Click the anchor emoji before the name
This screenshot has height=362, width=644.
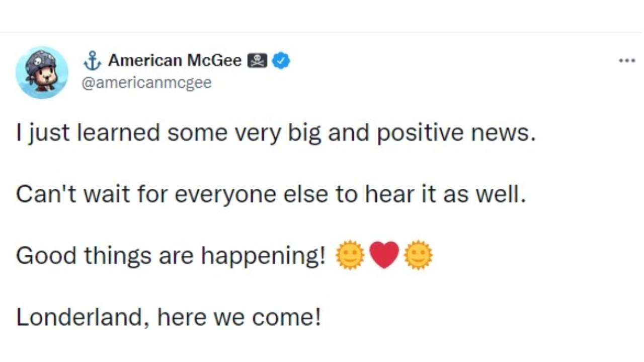coord(92,61)
